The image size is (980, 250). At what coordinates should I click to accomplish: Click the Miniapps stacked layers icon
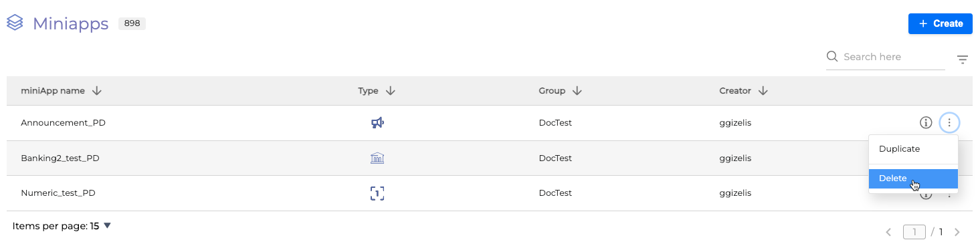pyautogui.click(x=15, y=23)
